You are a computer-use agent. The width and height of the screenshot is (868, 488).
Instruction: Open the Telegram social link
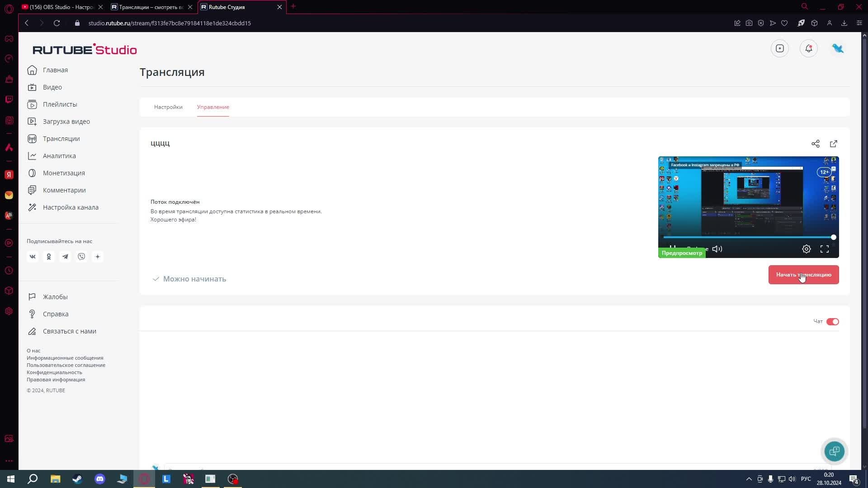65,257
